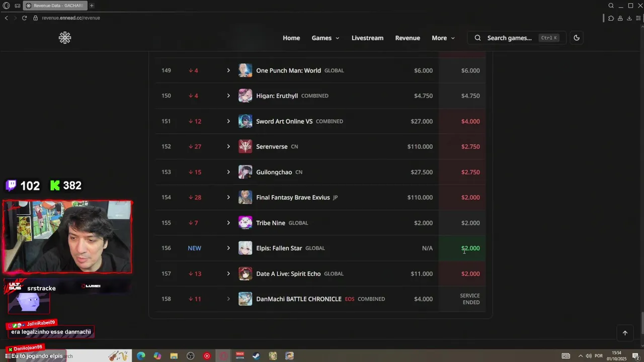Reload the page with refresh icon
This screenshot has height=362, width=644.
pyautogui.click(x=24, y=18)
